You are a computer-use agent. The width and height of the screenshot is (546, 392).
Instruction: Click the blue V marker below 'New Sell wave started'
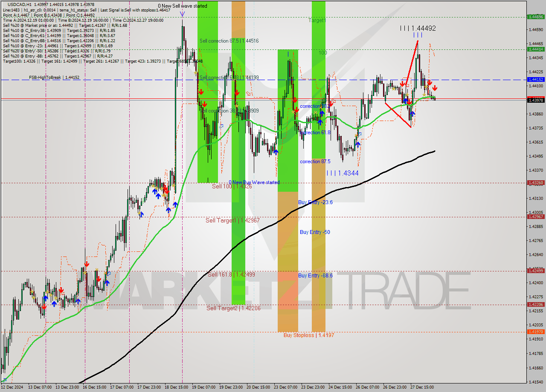pos(182,14)
